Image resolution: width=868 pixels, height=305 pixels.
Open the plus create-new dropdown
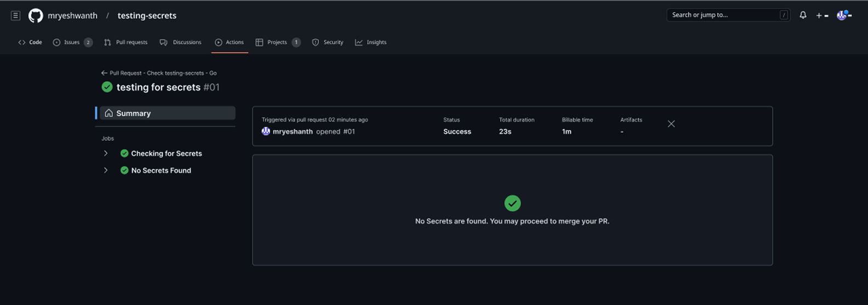822,15
